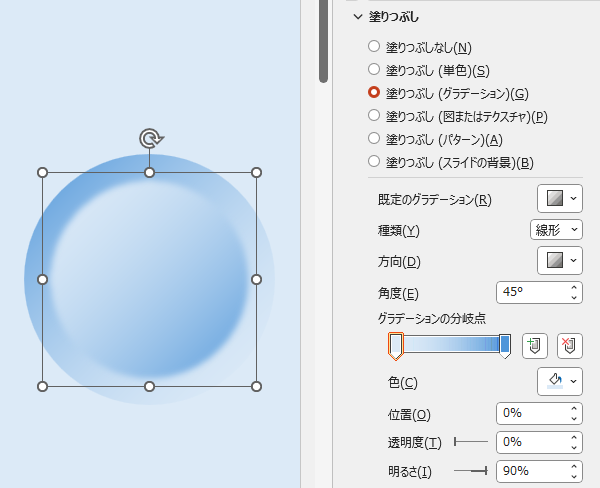Click the 明るさ slider track

(471, 471)
